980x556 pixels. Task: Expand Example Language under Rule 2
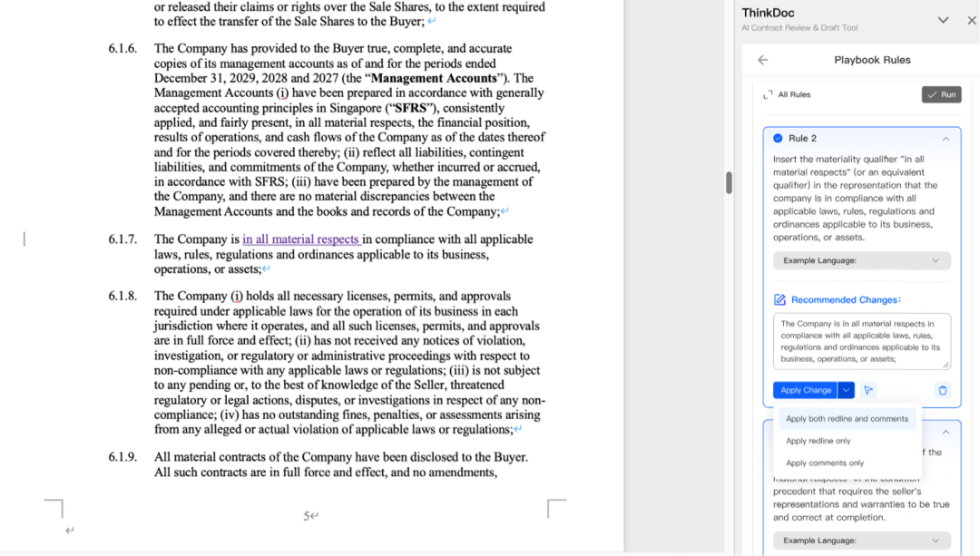click(x=861, y=260)
